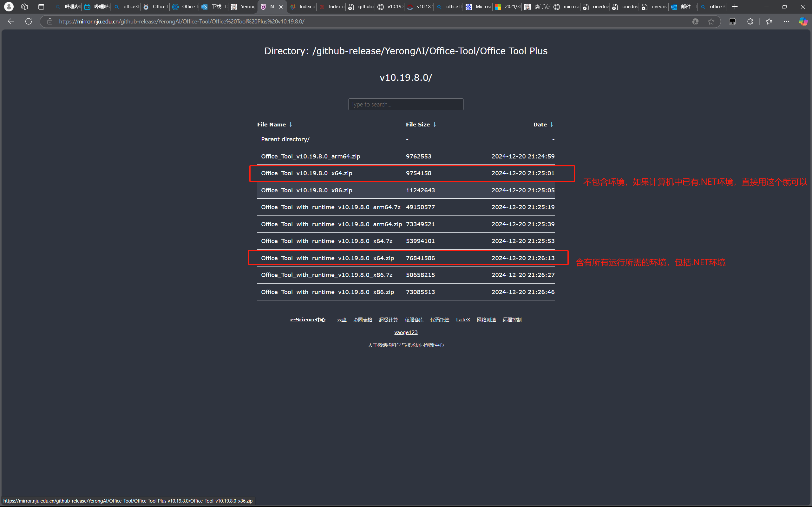Open the browser extensions puzzle icon
812x507 pixels.
click(x=750, y=22)
